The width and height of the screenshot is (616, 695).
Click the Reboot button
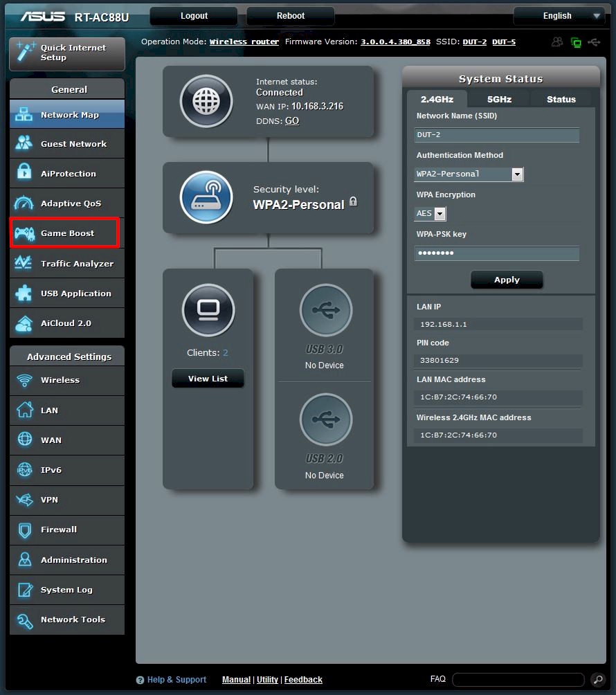[x=290, y=16]
